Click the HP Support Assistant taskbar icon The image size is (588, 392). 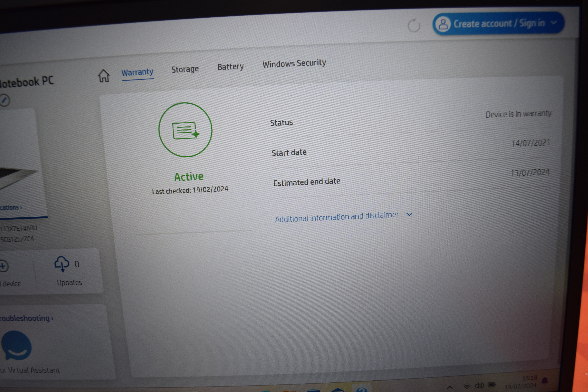pos(362,389)
